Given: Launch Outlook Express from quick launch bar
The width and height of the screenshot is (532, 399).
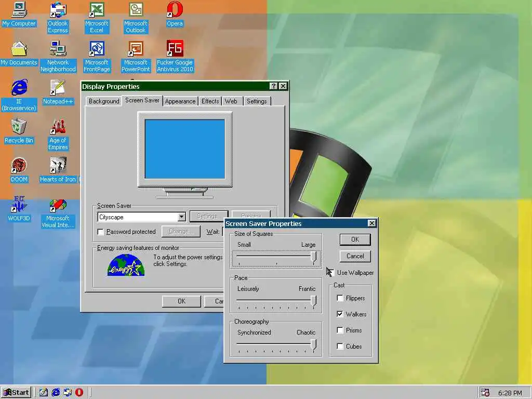Looking at the screenshot, I should tap(68, 392).
